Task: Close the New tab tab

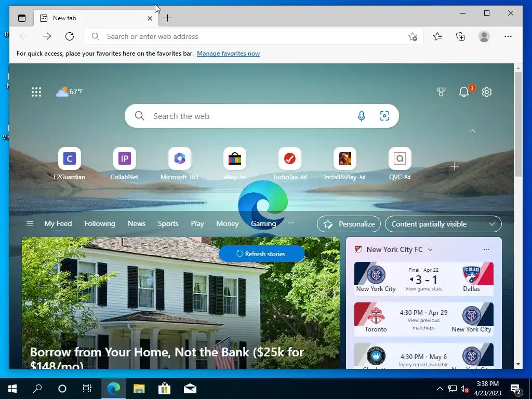Action: (x=150, y=18)
